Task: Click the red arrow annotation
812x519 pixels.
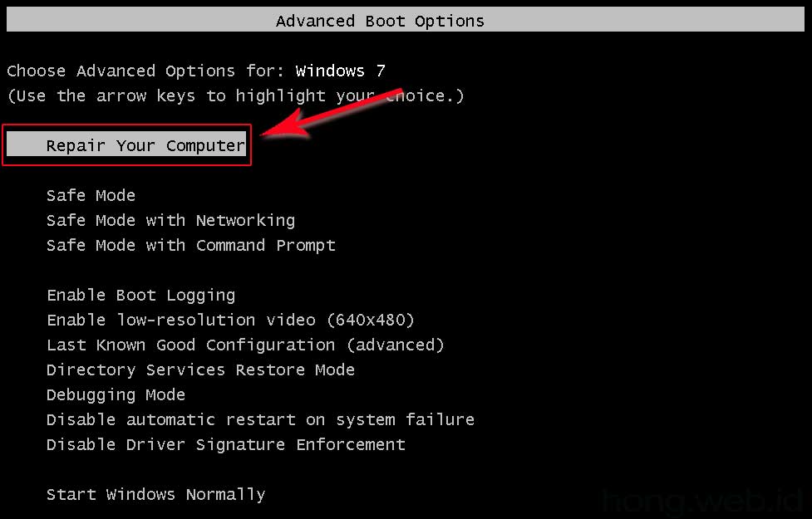Action: click(x=332, y=111)
